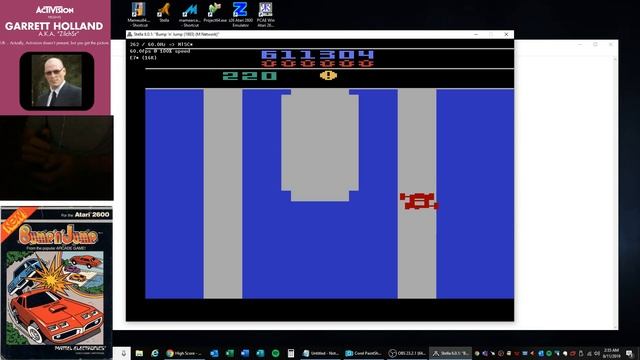Switch to the Untitled Notepad taskbar item
The width and height of the screenshot is (640, 360).
pos(320,353)
